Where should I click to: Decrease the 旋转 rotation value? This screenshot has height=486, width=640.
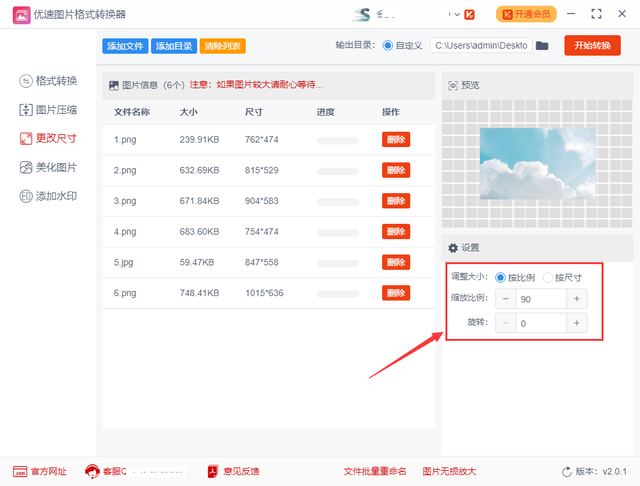(506, 323)
